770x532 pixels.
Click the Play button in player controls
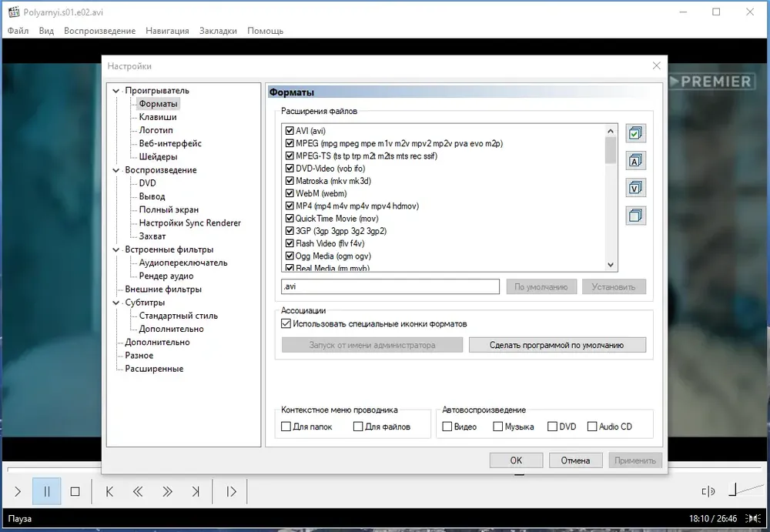[x=18, y=491]
